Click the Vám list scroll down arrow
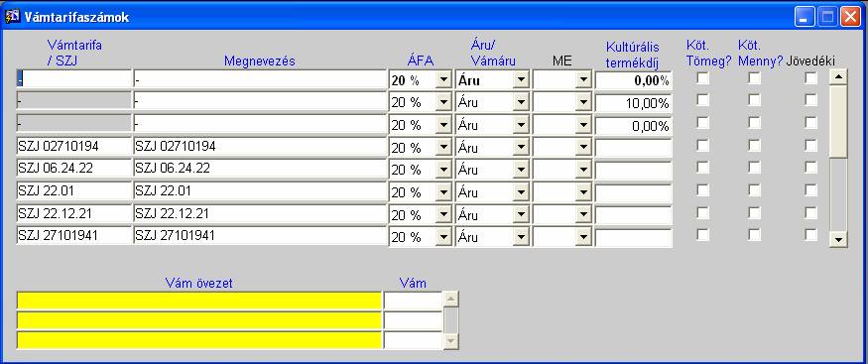This screenshot has width=868, height=364. [x=451, y=342]
